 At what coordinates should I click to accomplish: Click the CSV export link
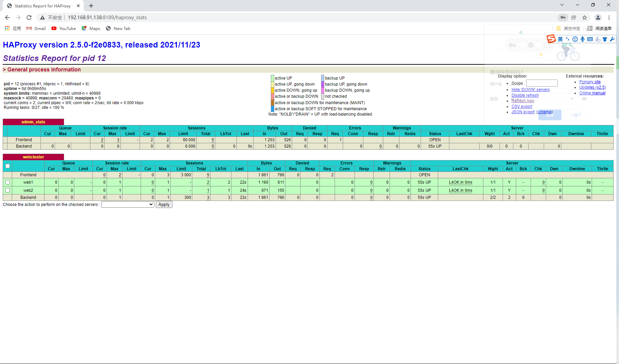point(522,107)
